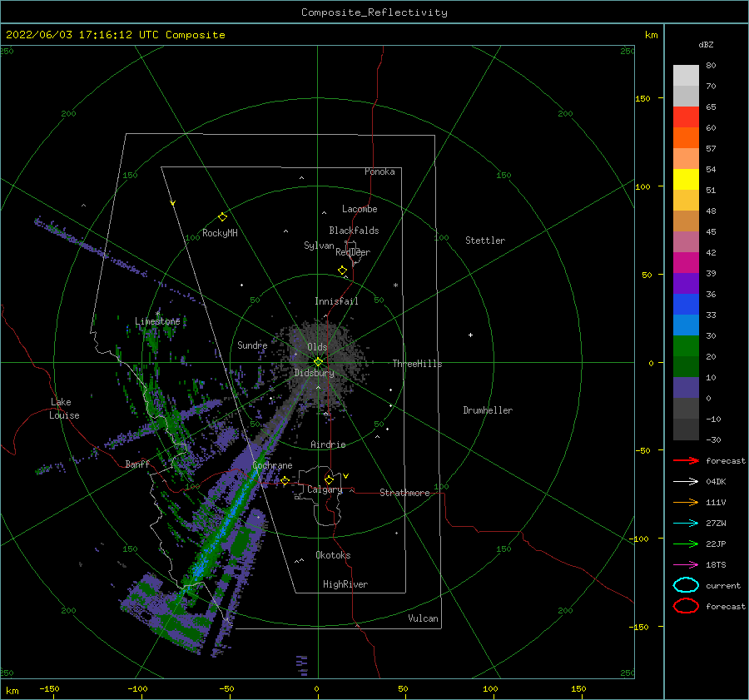Select the orange 57–60 dBZ swatch
This screenshot has width=749, height=700.
(686, 138)
